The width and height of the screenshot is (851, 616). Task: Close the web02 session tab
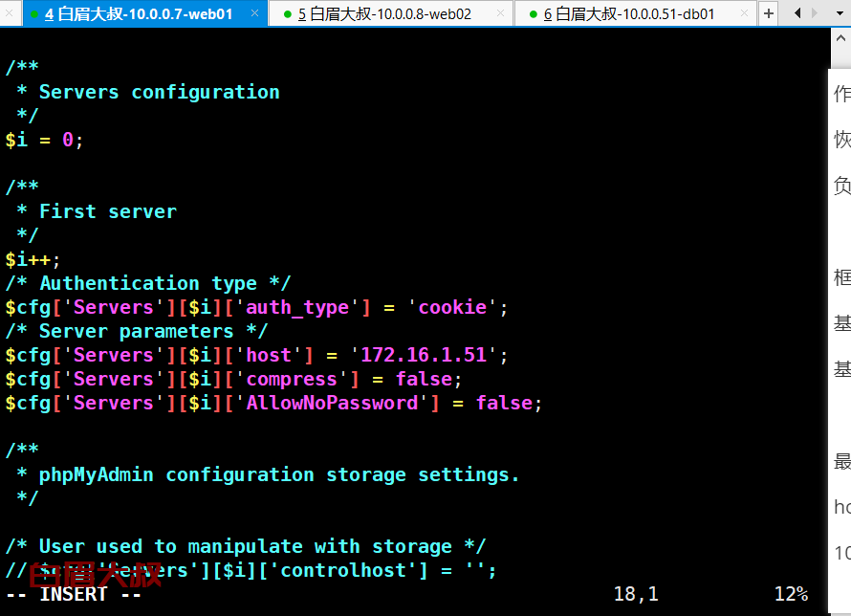click(500, 13)
